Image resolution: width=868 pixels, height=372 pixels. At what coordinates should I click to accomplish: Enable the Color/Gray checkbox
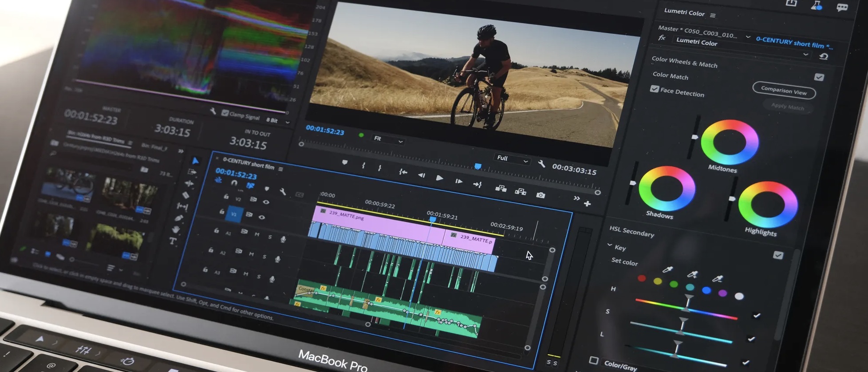click(594, 360)
